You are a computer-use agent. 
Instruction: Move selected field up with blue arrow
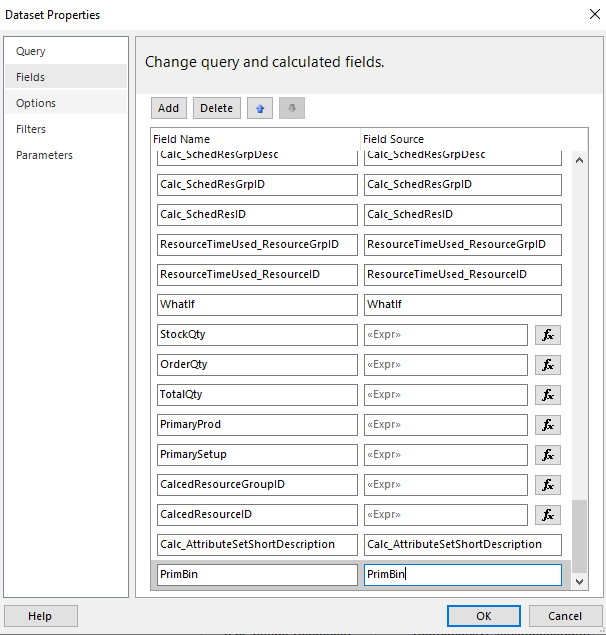point(260,108)
